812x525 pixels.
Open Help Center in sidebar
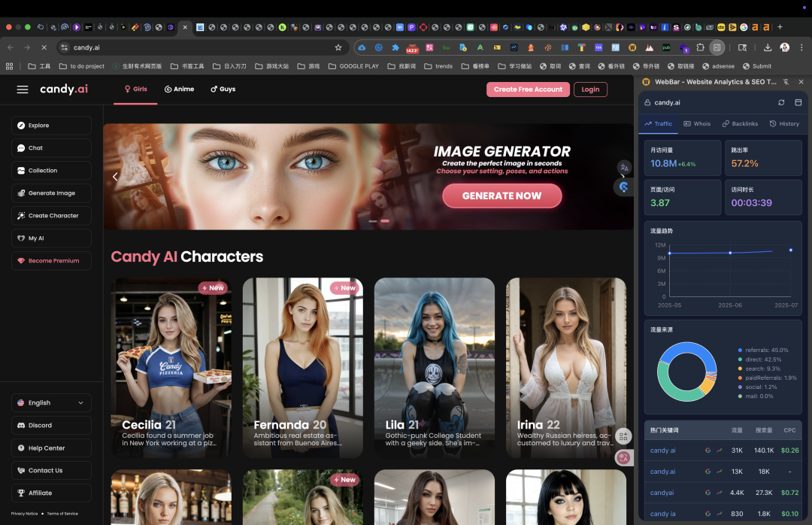[51, 448]
